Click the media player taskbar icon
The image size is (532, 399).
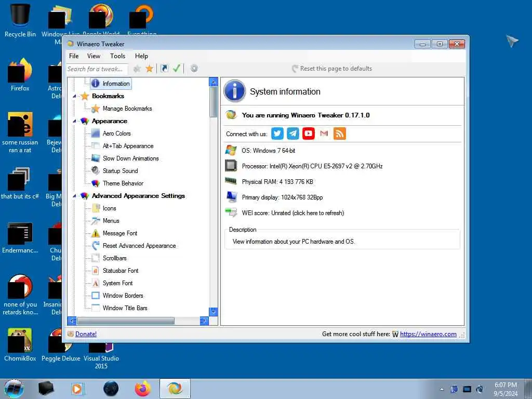[78, 389]
